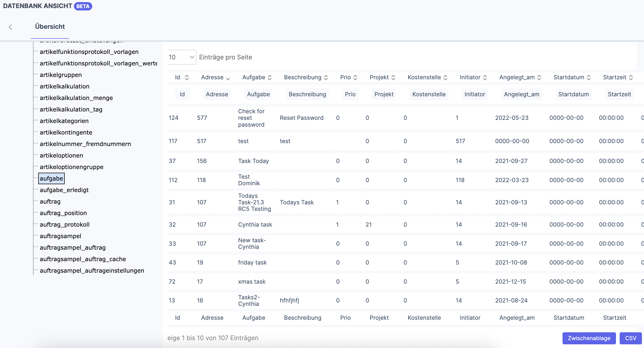Image resolution: width=644 pixels, height=348 pixels.
Task: Sort by Beschreibung column arrows
Action: [326, 77]
